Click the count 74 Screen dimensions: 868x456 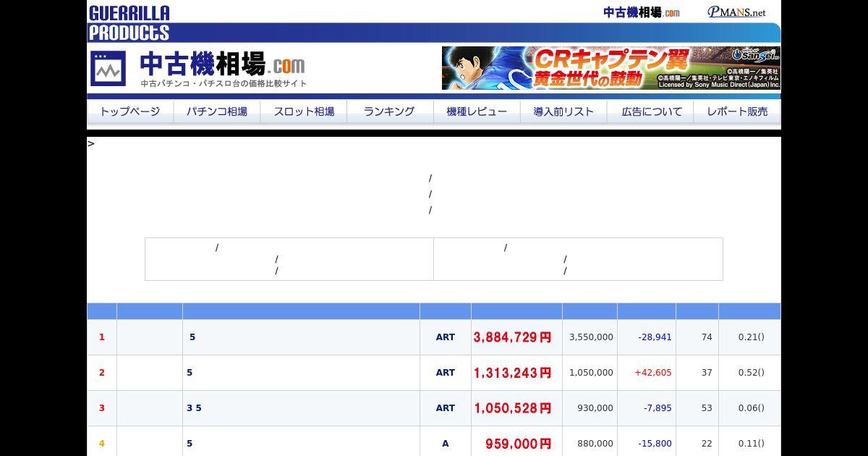point(707,337)
